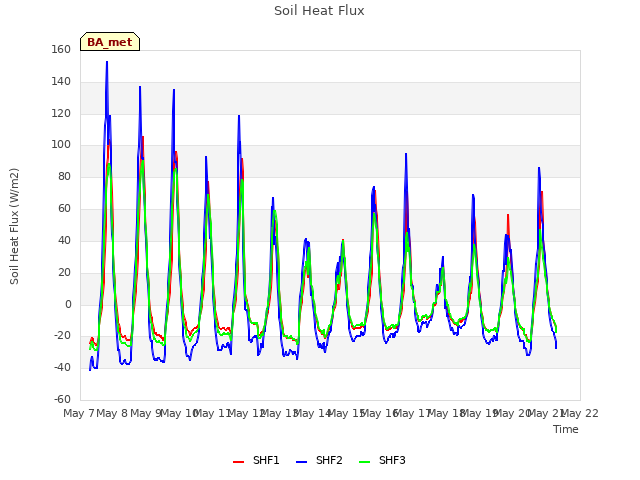Image resolution: width=640 pixels, height=480 pixels.
Task: Click the May 7 x-axis label
Action: point(79,413)
